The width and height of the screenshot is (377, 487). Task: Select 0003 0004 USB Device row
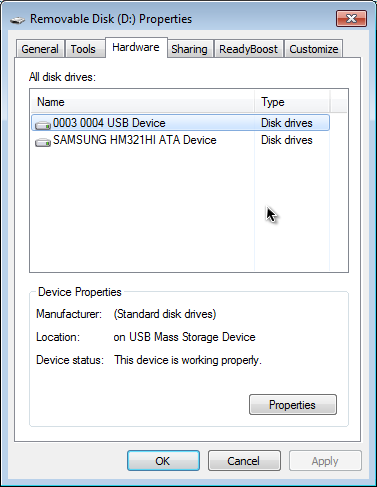pyautogui.click(x=180, y=123)
